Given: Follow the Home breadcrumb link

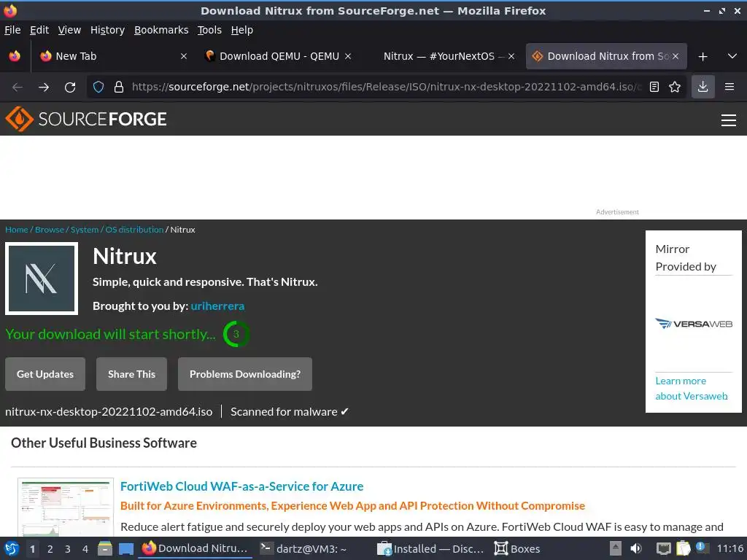Looking at the screenshot, I should point(17,230).
